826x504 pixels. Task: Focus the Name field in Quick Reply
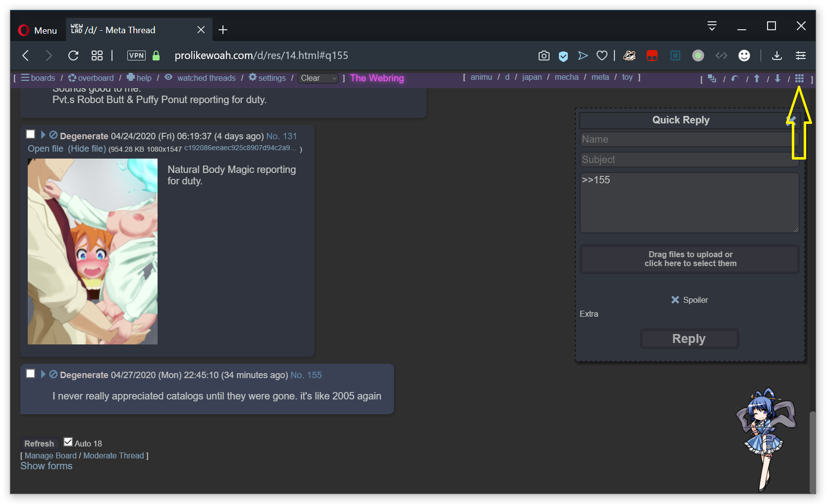(686, 139)
